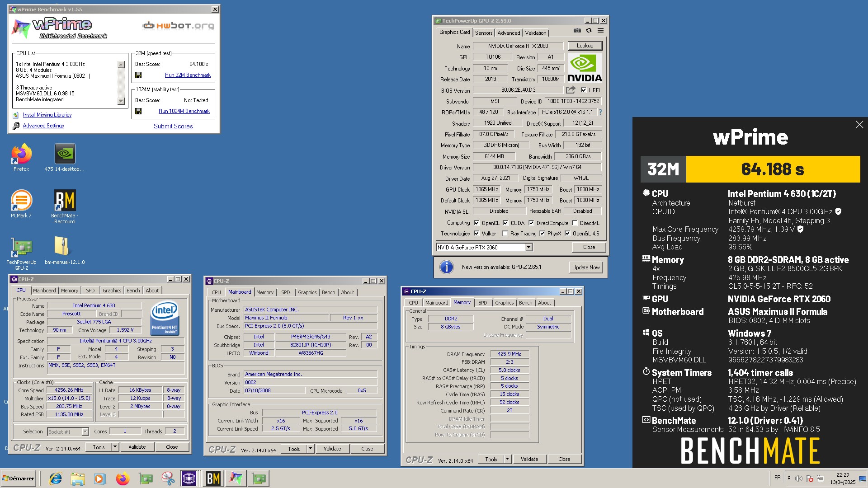Open BenchMate Raccourci desktop icon
This screenshot has height=488, width=868.
[x=65, y=206]
